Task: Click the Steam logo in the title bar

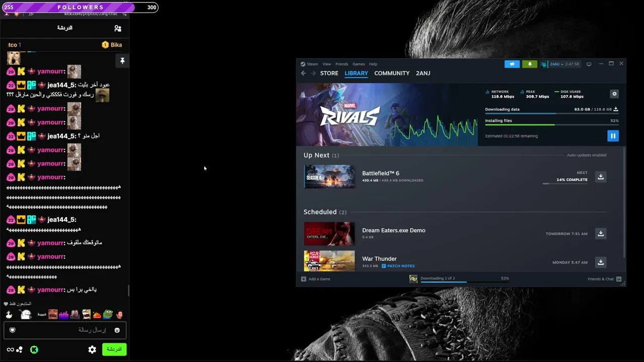Action: [x=303, y=64]
